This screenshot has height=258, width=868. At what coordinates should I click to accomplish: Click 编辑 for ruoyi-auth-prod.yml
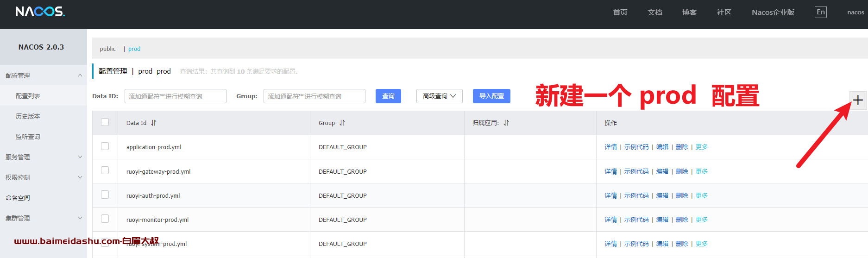(x=662, y=195)
